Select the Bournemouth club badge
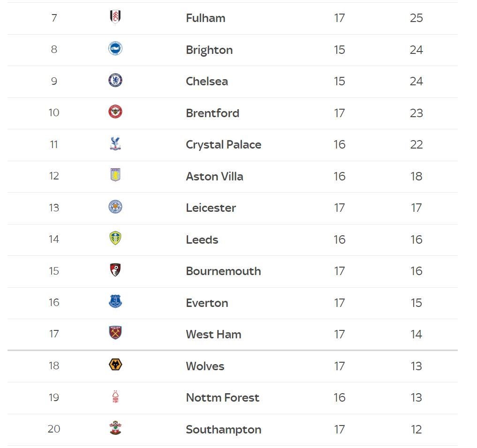This screenshot has height=448, width=477. [115, 270]
